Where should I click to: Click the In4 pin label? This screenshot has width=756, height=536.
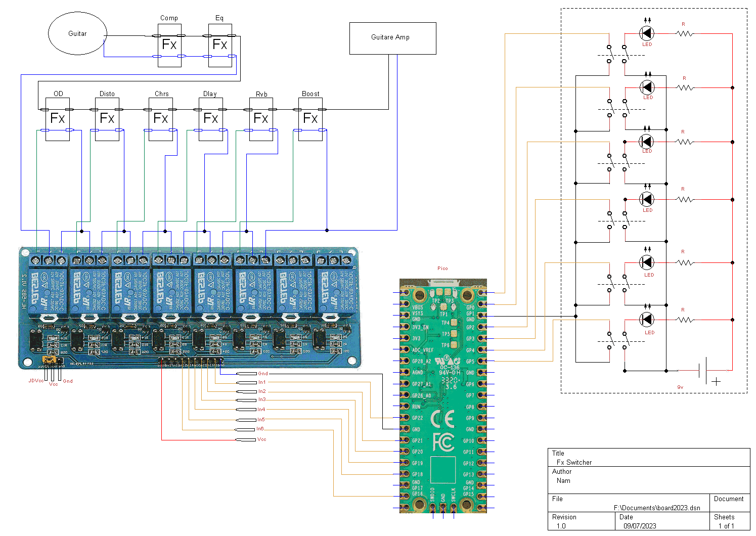click(x=261, y=410)
